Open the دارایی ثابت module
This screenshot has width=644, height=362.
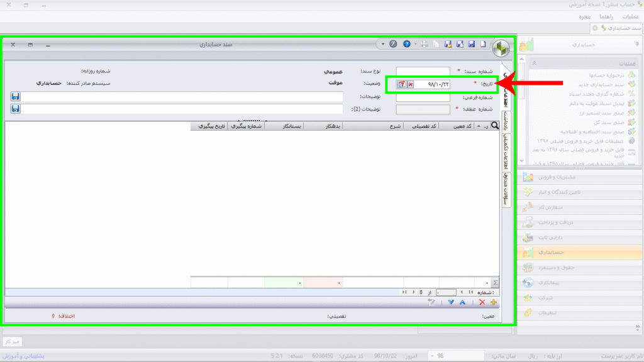click(579, 237)
